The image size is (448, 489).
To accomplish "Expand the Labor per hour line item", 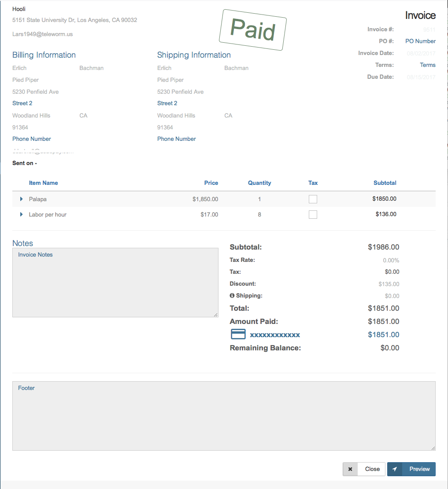I will click(21, 214).
